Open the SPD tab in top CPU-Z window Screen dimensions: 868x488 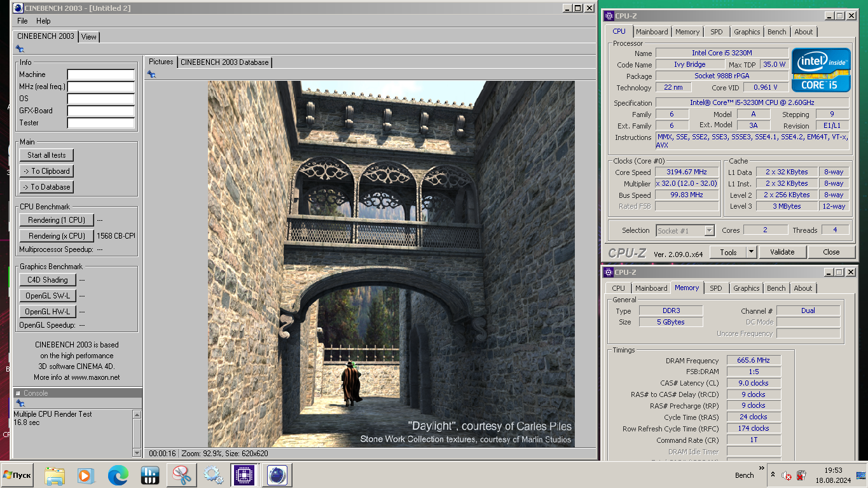pyautogui.click(x=717, y=32)
